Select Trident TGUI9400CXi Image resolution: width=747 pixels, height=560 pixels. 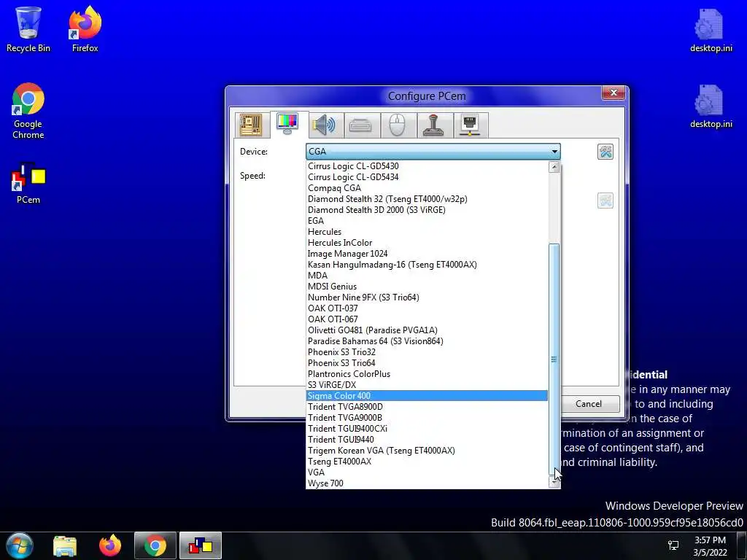point(427,429)
